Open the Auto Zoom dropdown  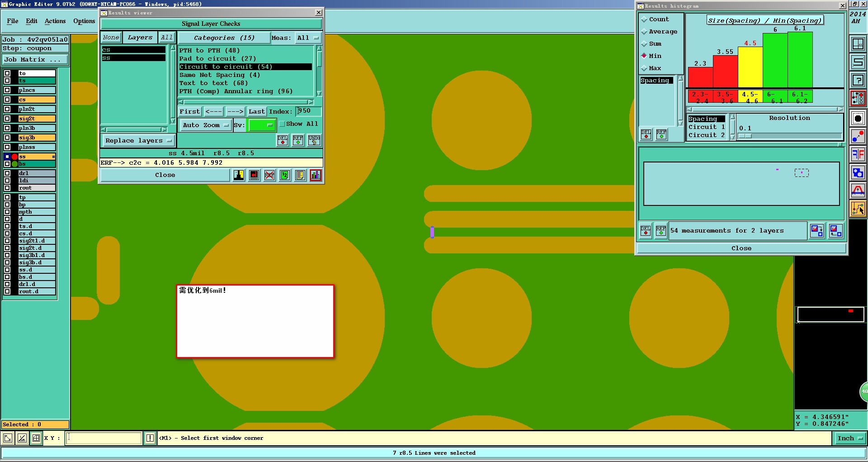[206, 125]
